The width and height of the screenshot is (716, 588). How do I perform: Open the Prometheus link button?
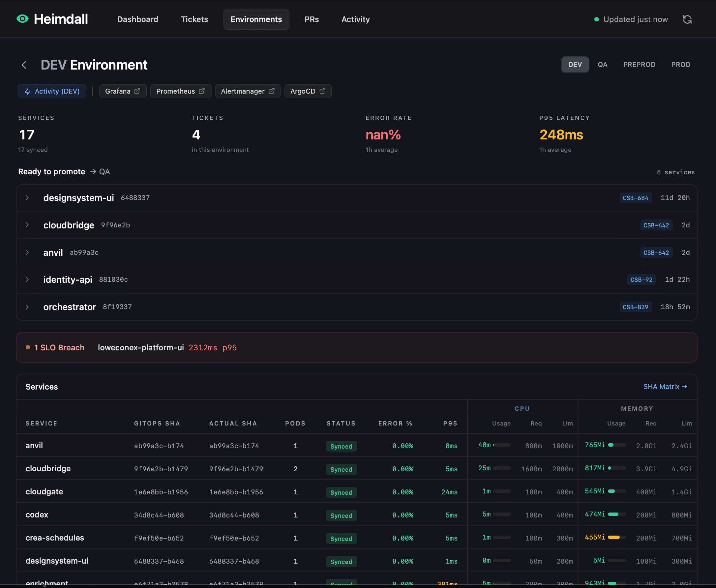coord(181,91)
